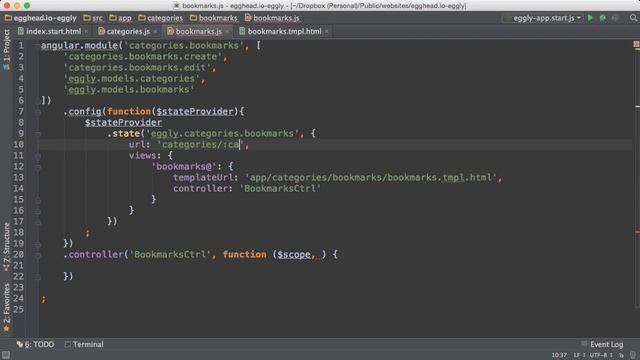Open the Event Log panel
Screen dimensions: 640x360
[x=602, y=344]
